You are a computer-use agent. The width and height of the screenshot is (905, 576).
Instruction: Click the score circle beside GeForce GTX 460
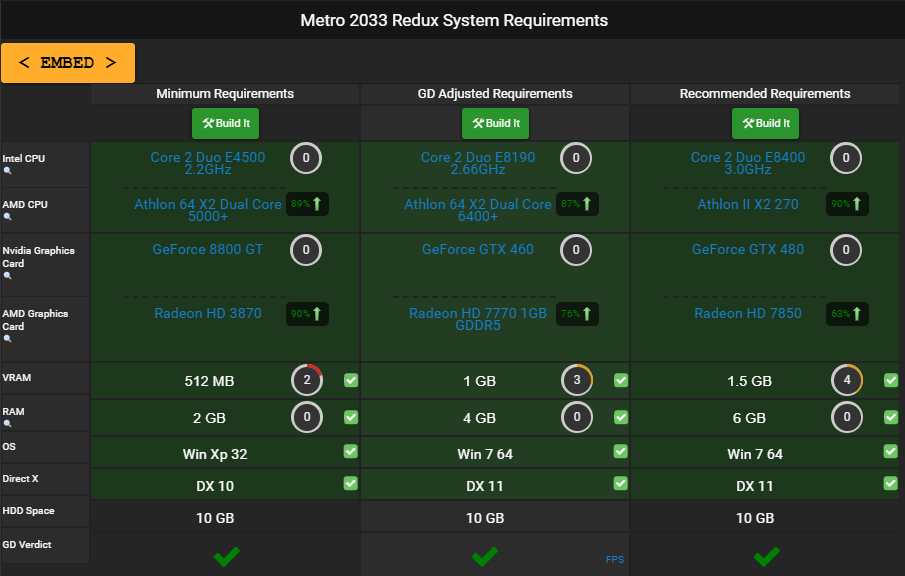pos(576,250)
